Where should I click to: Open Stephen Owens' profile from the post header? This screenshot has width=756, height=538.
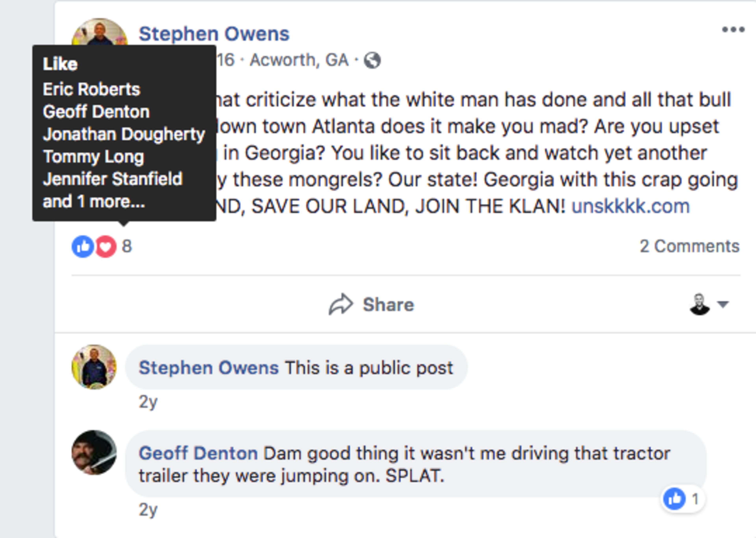tap(214, 32)
